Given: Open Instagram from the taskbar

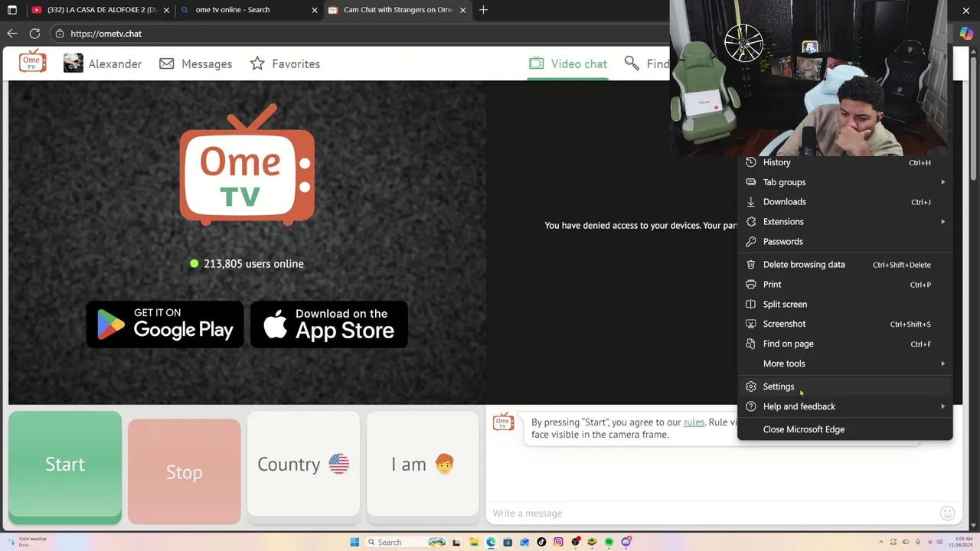Looking at the screenshot, I should click(558, 542).
